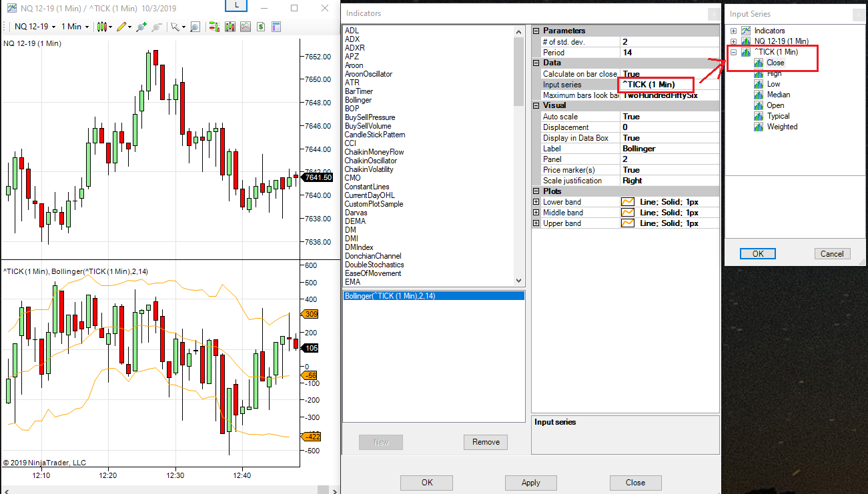Screen dimensions: 868x494
Task: Select EMA in the indicators list
Action: (353, 282)
